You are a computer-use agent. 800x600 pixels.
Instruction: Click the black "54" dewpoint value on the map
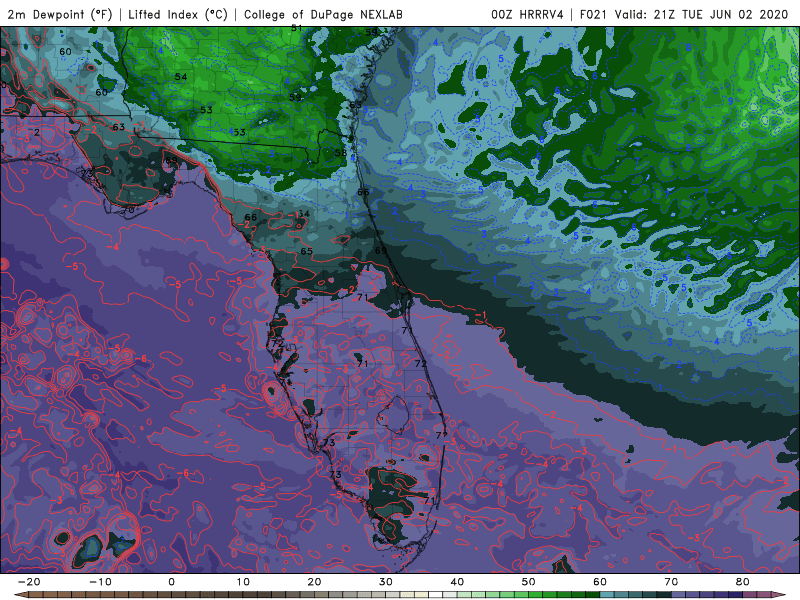coord(181,77)
